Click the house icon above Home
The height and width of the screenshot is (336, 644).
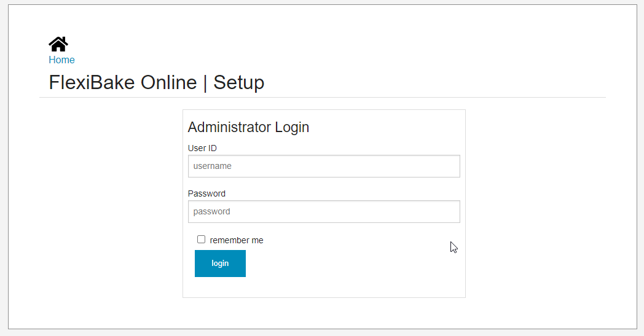[x=58, y=44]
